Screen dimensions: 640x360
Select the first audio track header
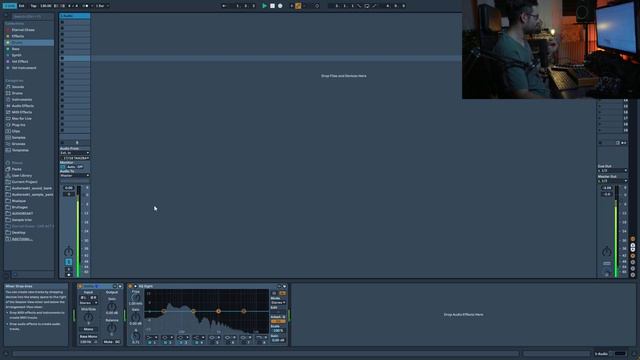pos(75,16)
